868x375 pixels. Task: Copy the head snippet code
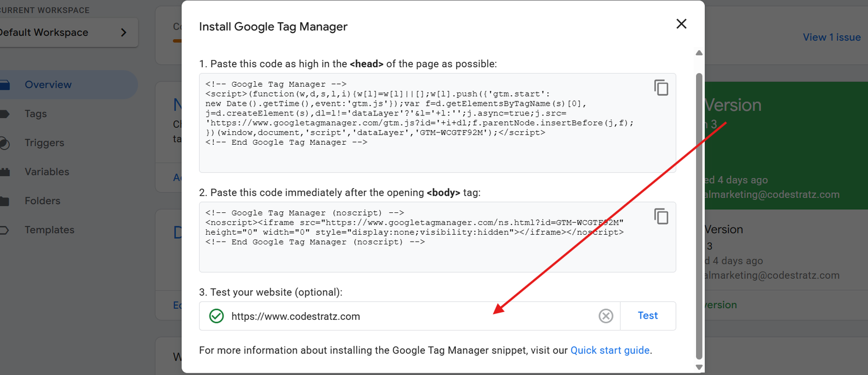pos(661,88)
